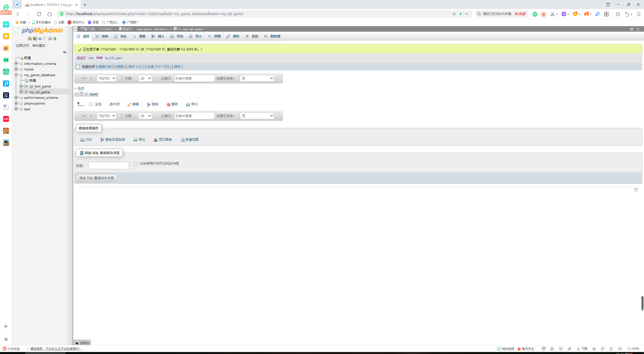Check 'Let all users access bookmark' checkbox
Viewport: 644px width, 354px height.
click(x=136, y=164)
